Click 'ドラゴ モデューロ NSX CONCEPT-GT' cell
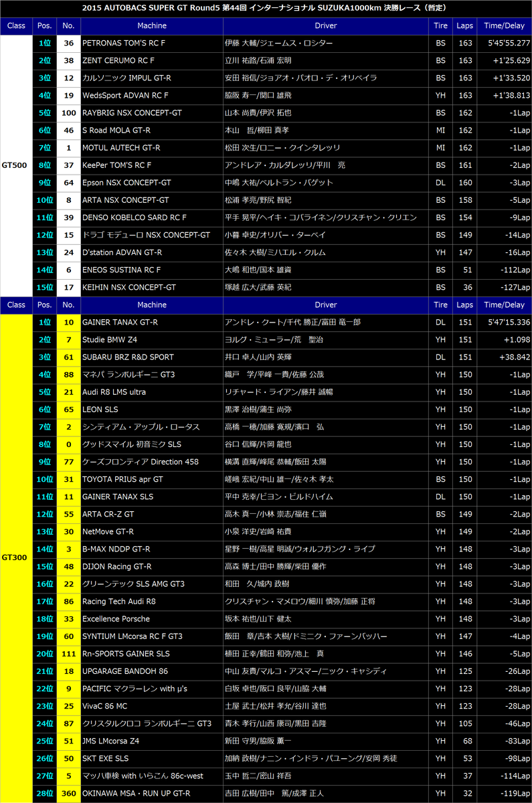Viewport: 532px width, 803px height. (x=151, y=235)
